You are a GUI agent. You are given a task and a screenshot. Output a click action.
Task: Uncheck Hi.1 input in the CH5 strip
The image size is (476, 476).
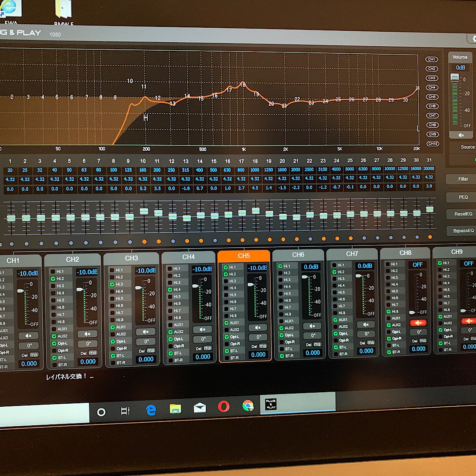click(226, 267)
